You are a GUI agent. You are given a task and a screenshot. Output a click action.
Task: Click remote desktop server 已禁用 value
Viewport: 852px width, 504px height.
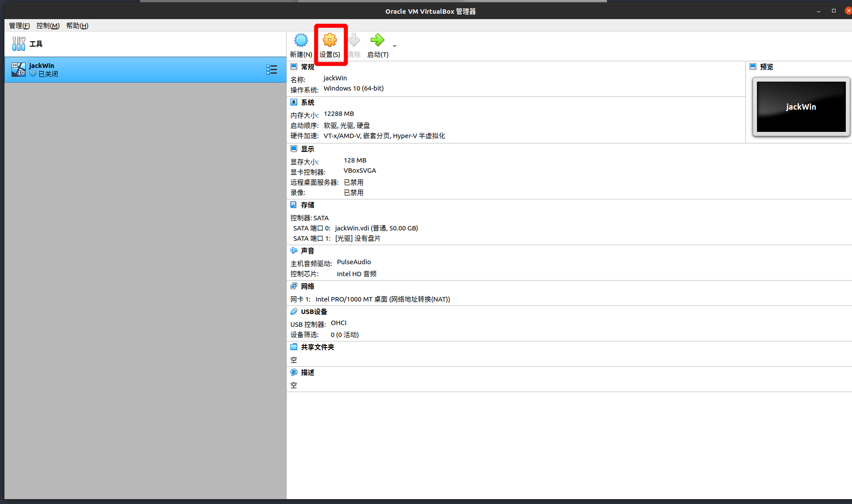pos(353,183)
